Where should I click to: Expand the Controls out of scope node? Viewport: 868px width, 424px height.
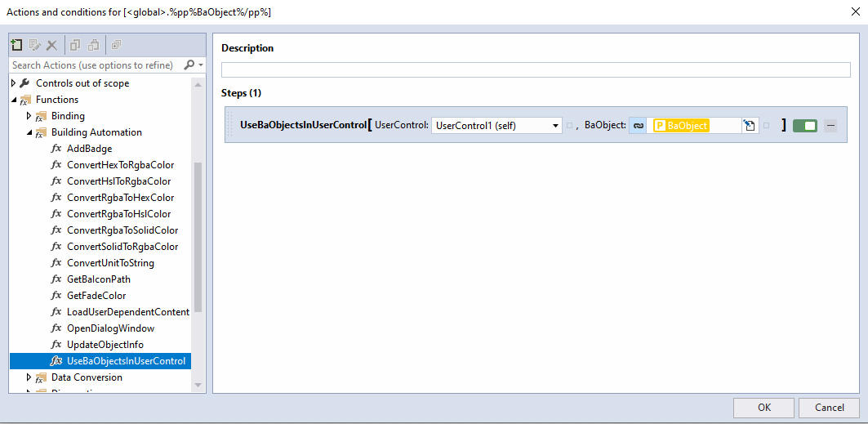click(14, 83)
